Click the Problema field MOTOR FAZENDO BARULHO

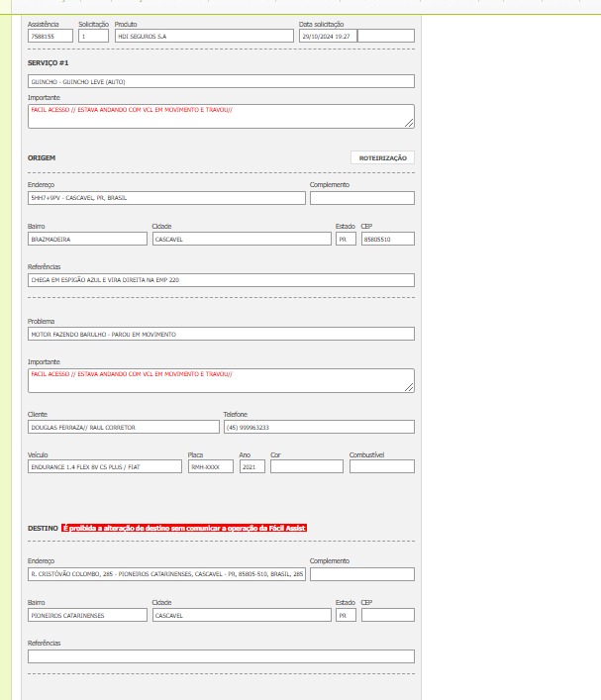[221, 334]
